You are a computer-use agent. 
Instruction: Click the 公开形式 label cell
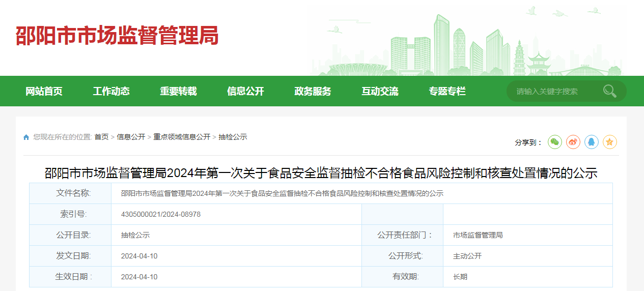tap(403, 256)
